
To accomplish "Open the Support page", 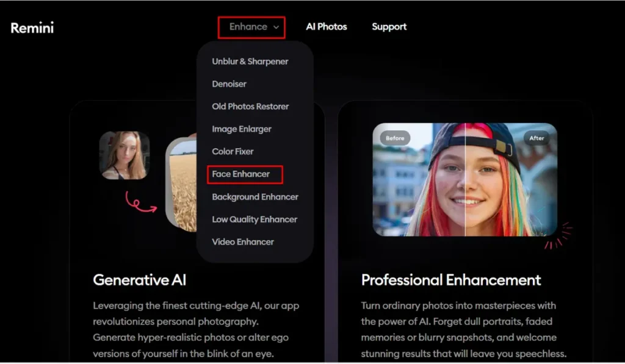I will (389, 26).
